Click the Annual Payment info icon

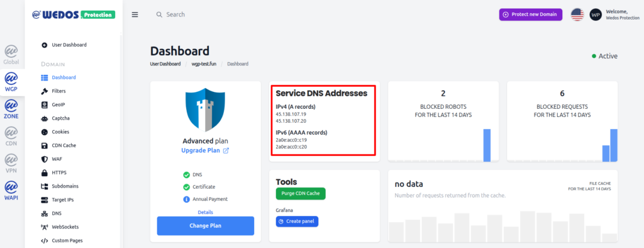pyautogui.click(x=186, y=199)
